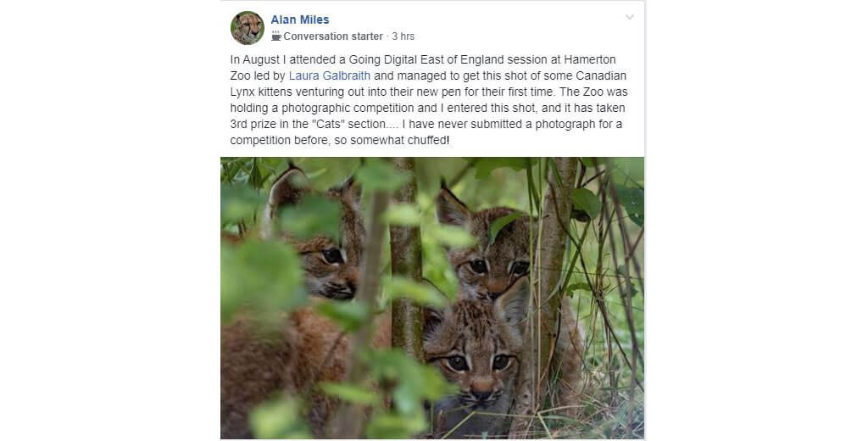Open Alan Miles' profile name link
Viewport: 868px width, 441px height.
tap(300, 20)
